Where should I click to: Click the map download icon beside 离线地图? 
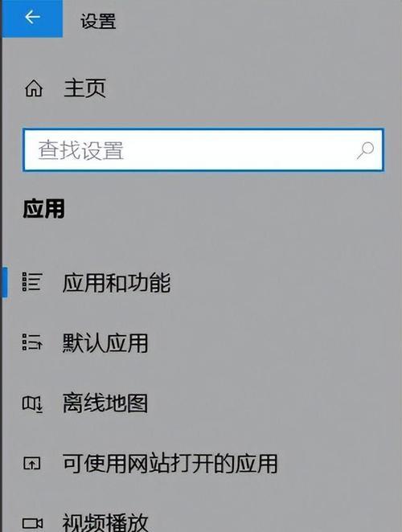click(x=32, y=403)
